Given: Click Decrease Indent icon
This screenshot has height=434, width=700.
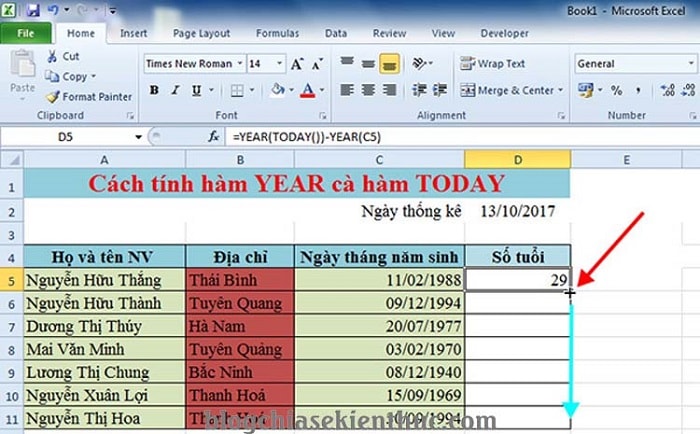Looking at the screenshot, I should click(419, 90).
